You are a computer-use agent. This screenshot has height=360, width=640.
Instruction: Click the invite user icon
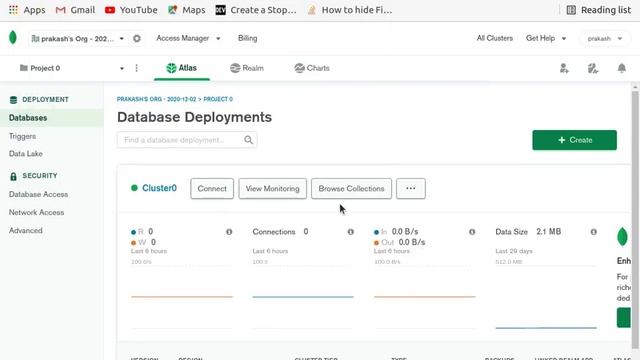click(x=564, y=68)
